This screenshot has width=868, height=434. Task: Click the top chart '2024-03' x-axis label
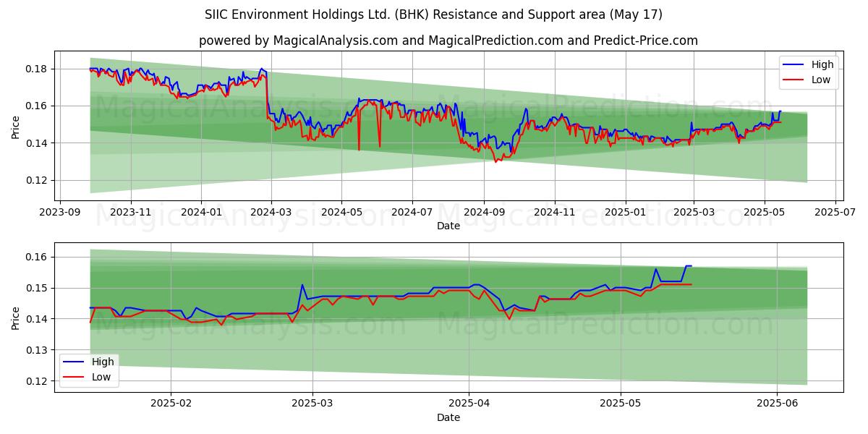click(x=271, y=212)
